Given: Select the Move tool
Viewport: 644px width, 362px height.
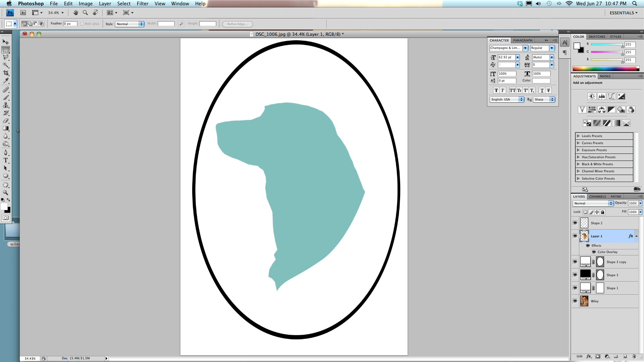Looking at the screenshot, I should click(6, 42).
